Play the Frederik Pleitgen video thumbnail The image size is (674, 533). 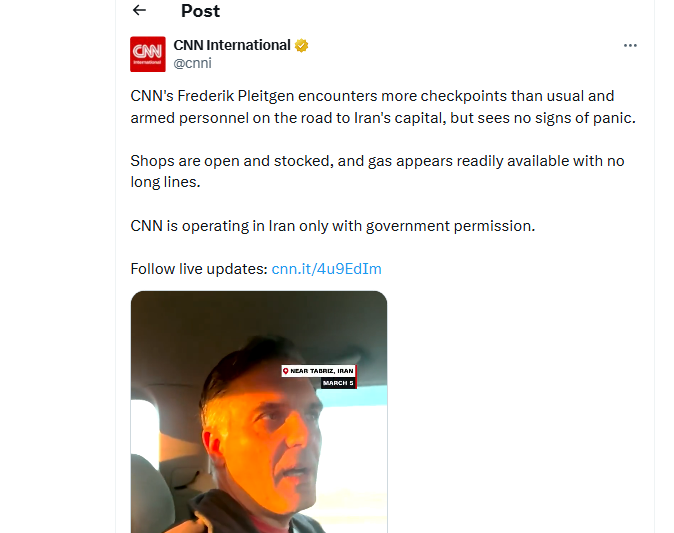tap(259, 412)
